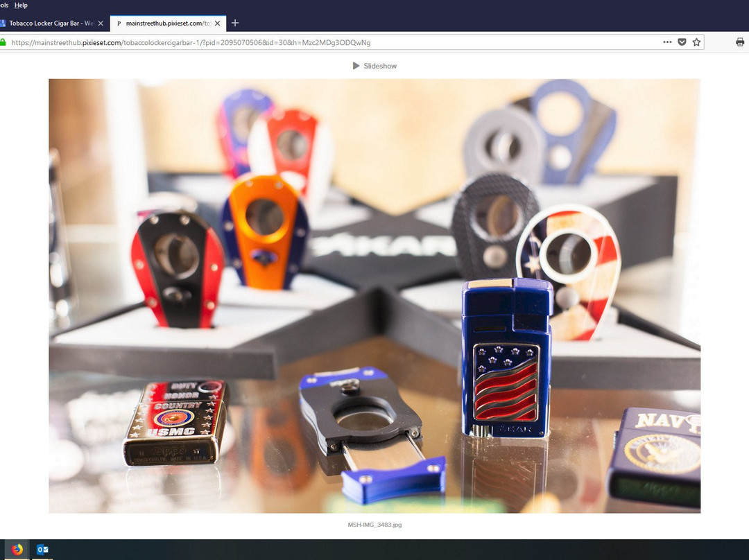Click the green padlock site security icon
Image resolution: width=749 pixels, height=560 pixels.
pyautogui.click(x=3, y=42)
